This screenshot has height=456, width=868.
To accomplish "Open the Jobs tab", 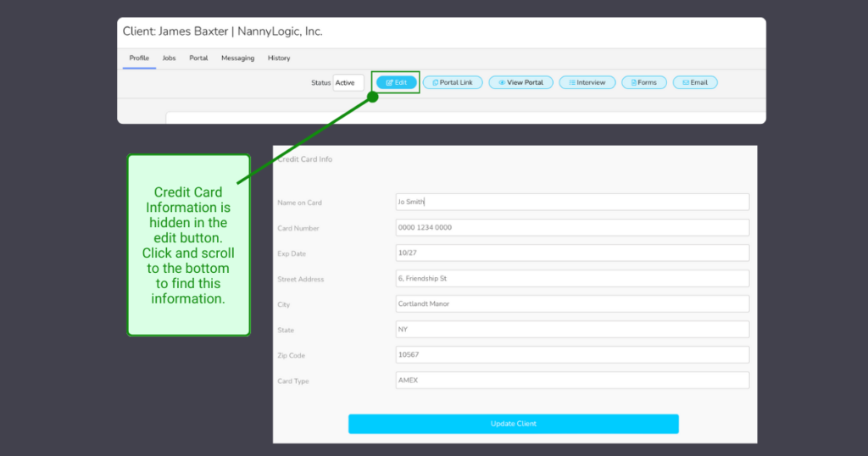I will (x=170, y=58).
